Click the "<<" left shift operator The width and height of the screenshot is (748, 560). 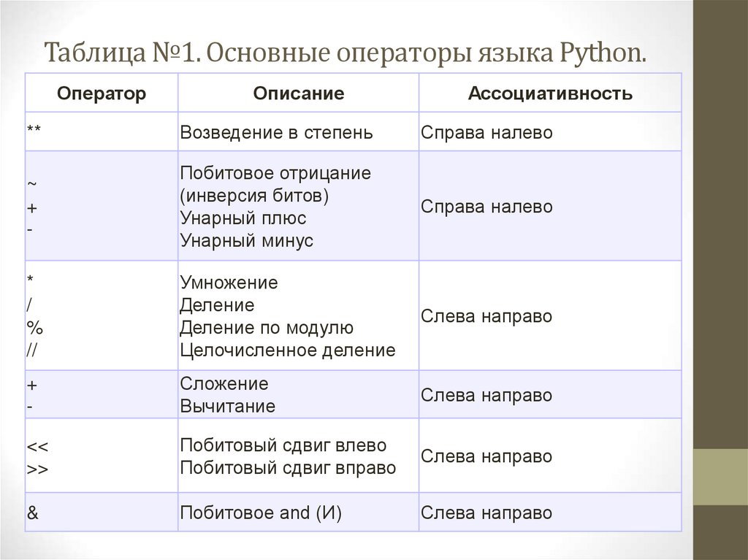click(38, 446)
